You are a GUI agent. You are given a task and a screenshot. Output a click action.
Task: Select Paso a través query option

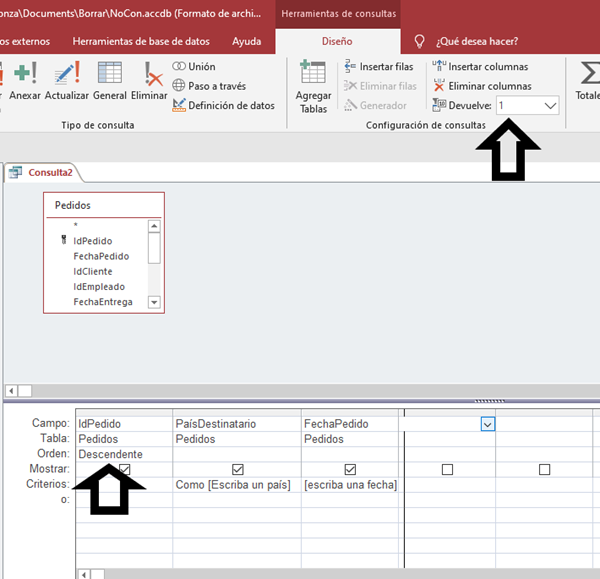tap(208, 86)
